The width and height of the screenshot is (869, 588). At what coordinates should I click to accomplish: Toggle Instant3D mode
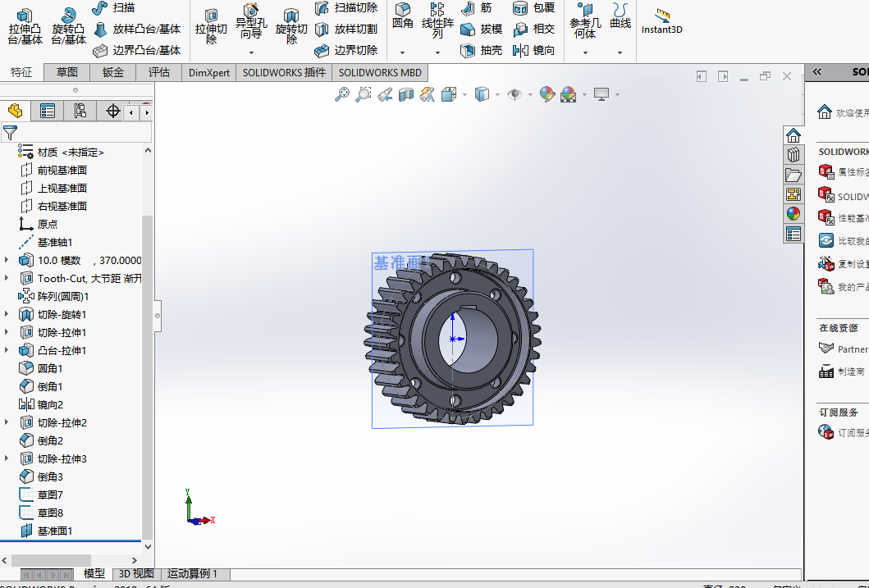(661, 21)
